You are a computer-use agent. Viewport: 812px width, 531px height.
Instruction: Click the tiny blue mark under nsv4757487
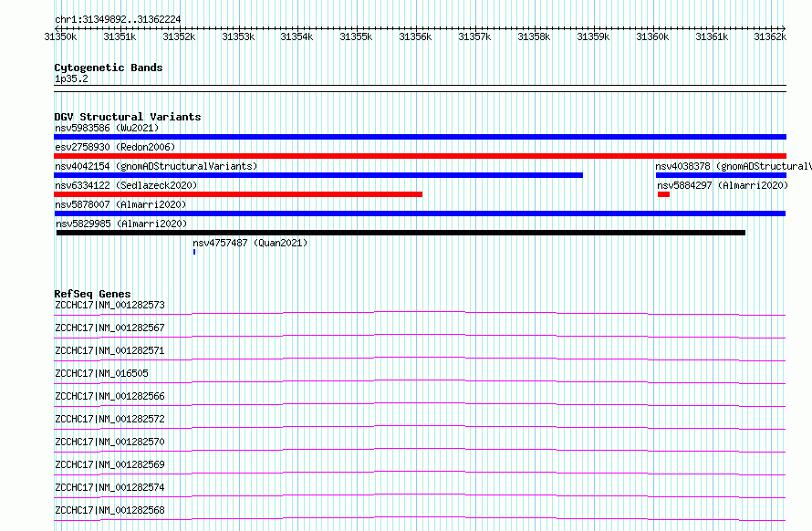coord(194,252)
